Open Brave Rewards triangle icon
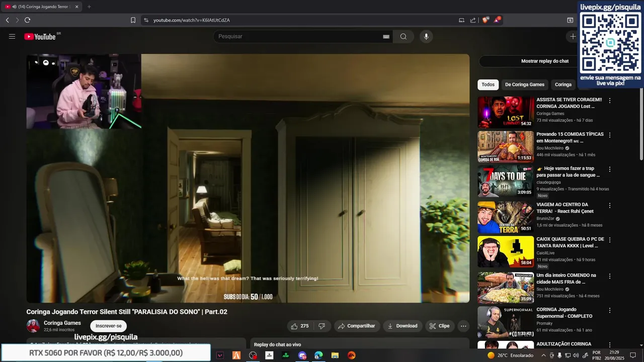The height and width of the screenshot is (362, 644). pyautogui.click(x=497, y=20)
